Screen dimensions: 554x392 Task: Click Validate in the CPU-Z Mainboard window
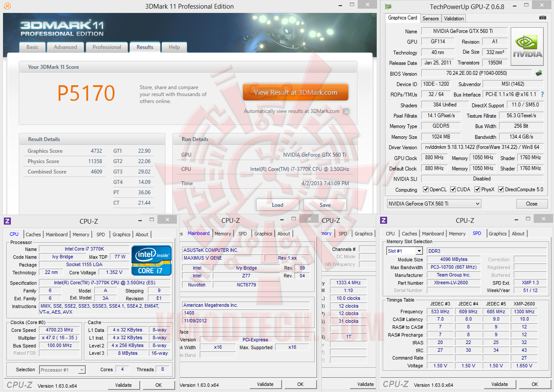click(x=265, y=384)
